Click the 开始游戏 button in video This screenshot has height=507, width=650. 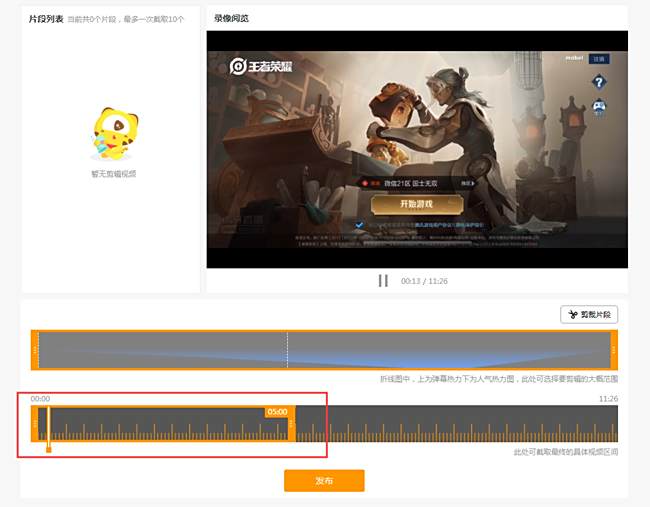(x=417, y=204)
